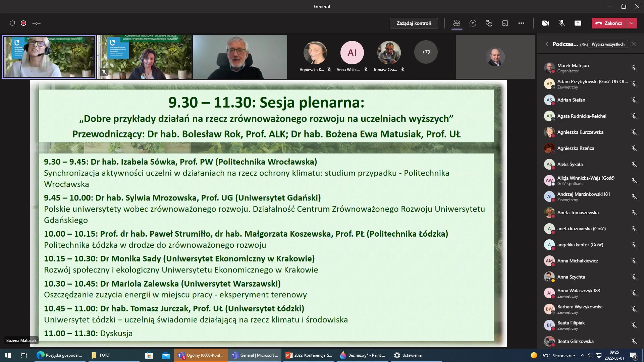Mute Marek Matejun in the participants list
This screenshot has width=644, height=362.
click(634, 68)
